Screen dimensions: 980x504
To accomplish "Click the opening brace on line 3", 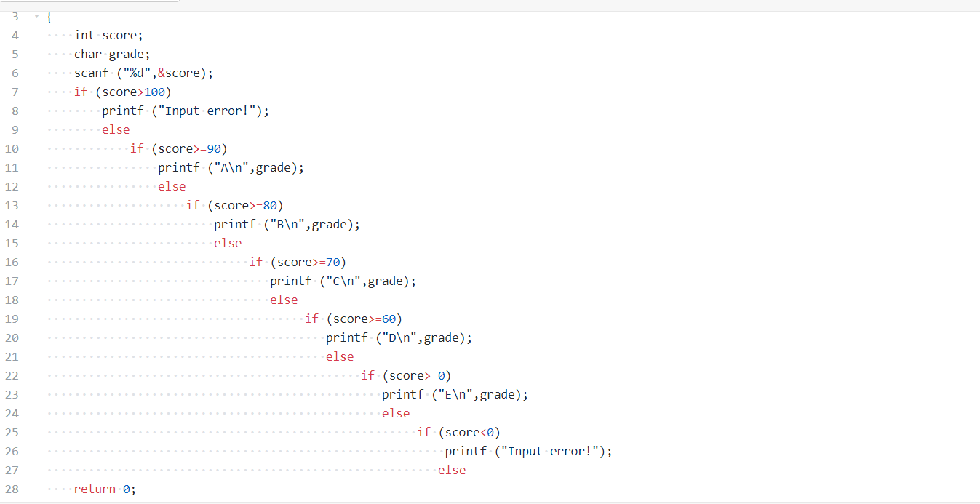I will click(49, 17).
